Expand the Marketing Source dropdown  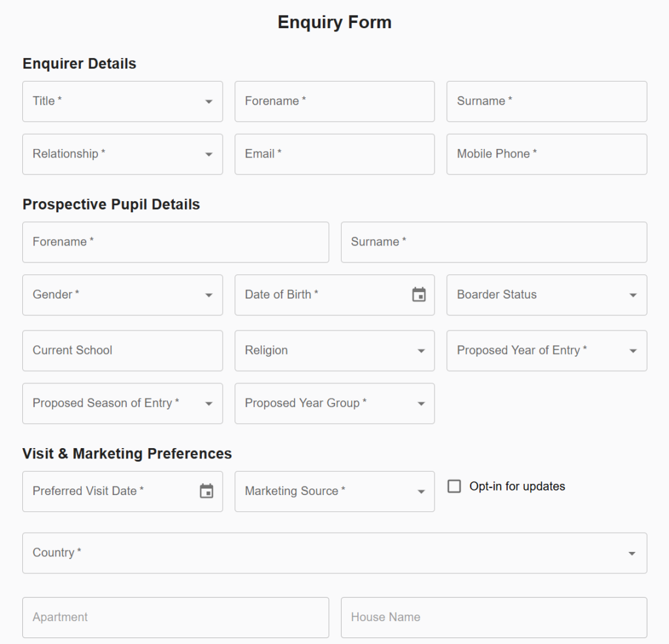(334, 491)
